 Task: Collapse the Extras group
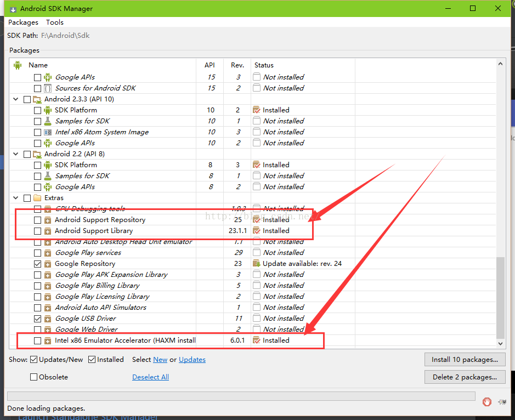[x=16, y=198]
